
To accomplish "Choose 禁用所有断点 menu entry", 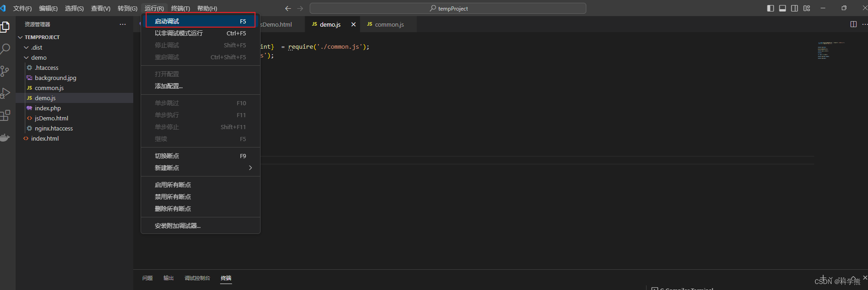I will [200, 197].
